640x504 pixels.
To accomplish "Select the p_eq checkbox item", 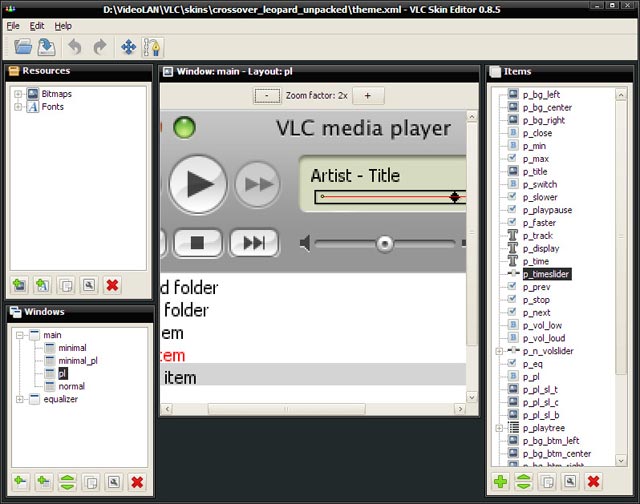I will [x=533, y=364].
